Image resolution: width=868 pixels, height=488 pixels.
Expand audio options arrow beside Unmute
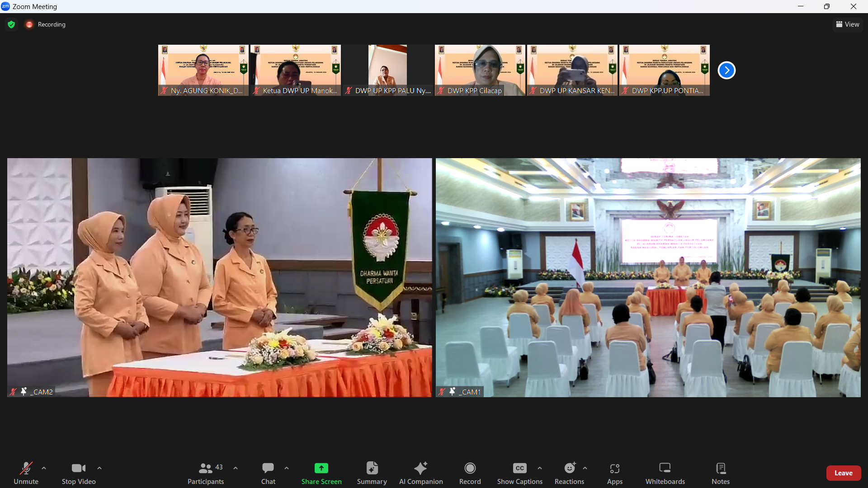[44, 468]
